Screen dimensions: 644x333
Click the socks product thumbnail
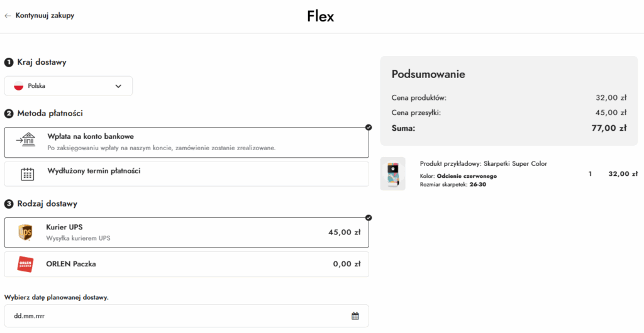(x=393, y=174)
